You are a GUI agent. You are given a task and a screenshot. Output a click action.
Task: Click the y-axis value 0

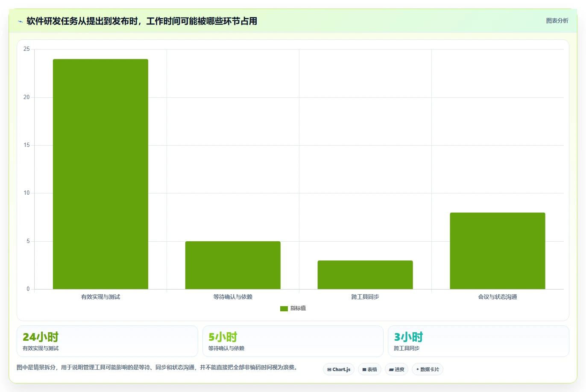coord(28,289)
